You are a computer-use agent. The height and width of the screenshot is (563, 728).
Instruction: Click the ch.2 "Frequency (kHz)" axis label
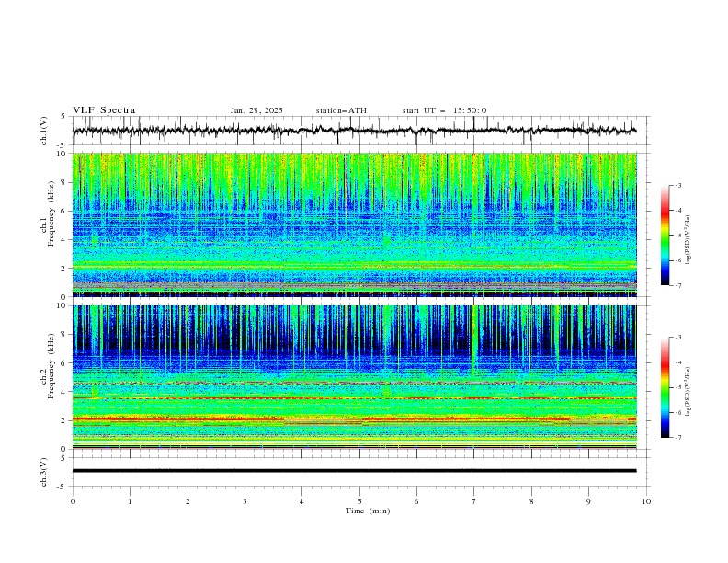[x=51, y=365]
